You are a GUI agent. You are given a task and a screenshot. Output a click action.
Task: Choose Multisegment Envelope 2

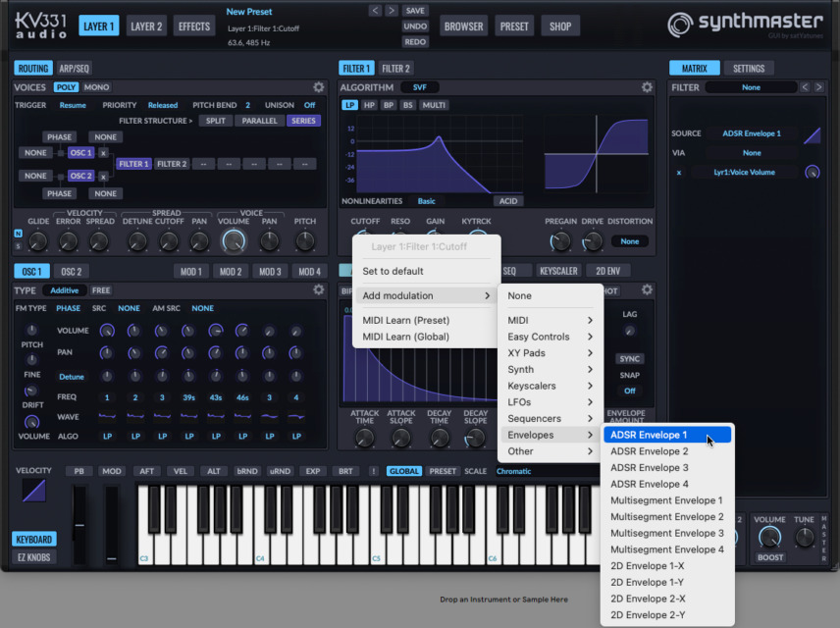pyautogui.click(x=667, y=517)
